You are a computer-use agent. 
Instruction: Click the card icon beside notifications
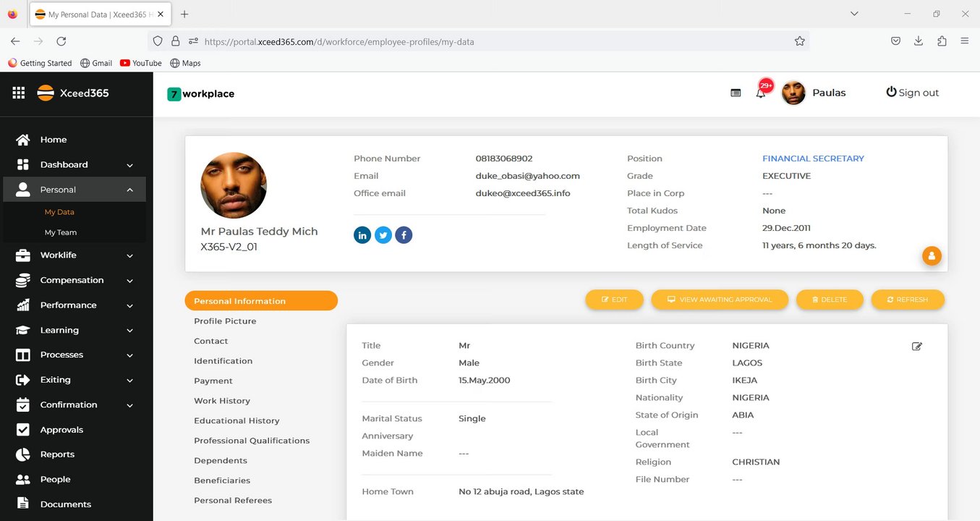736,93
